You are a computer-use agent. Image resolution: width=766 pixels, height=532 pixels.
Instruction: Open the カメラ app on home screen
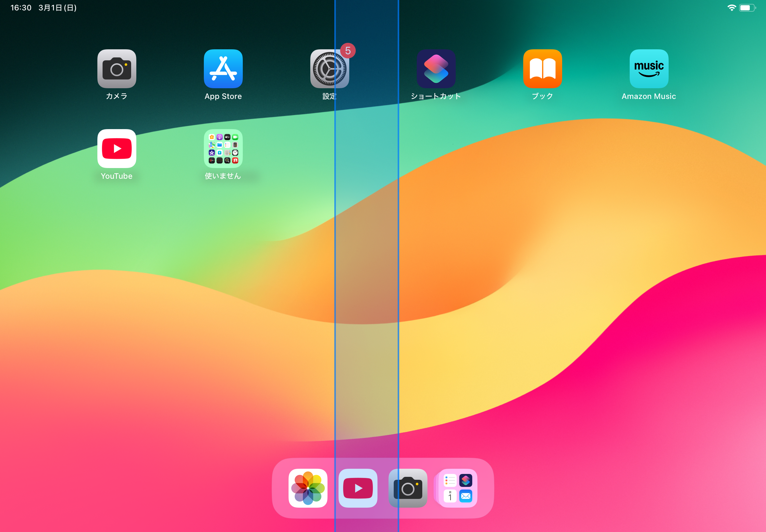tap(117, 69)
